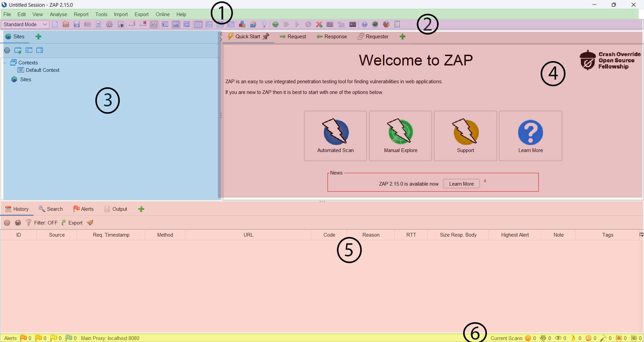Toggle in-scope filter in History toolbar
Image resolution: width=644 pixels, height=342 pixels.
click(7, 223)
